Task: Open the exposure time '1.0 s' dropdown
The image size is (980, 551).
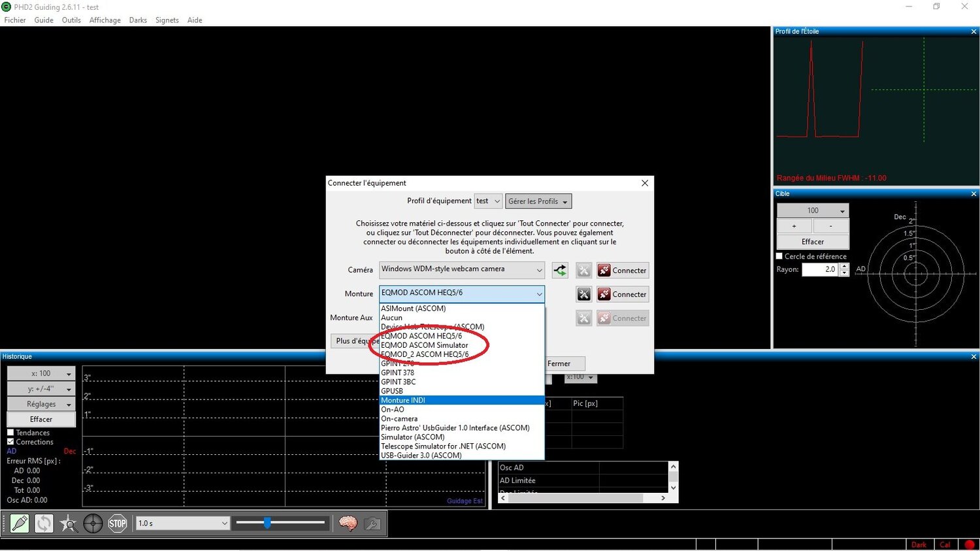Action: (x=183, y=524)
